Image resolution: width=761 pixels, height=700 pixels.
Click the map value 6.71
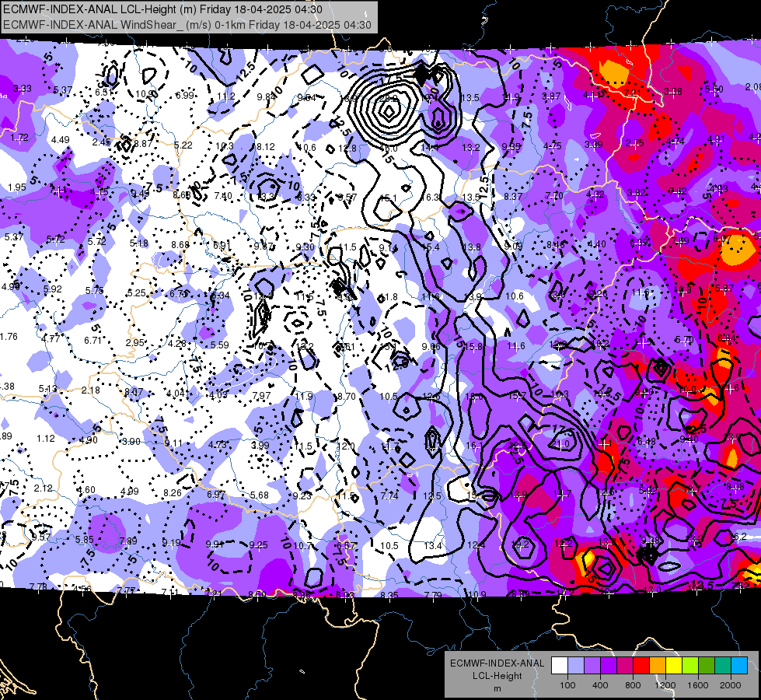93,340
